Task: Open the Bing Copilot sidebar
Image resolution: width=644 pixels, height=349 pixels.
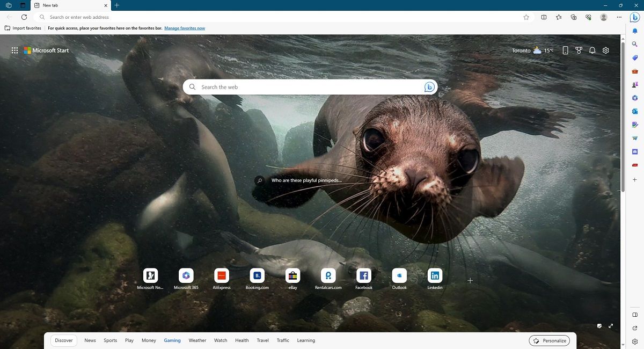Action: point(635,17)
